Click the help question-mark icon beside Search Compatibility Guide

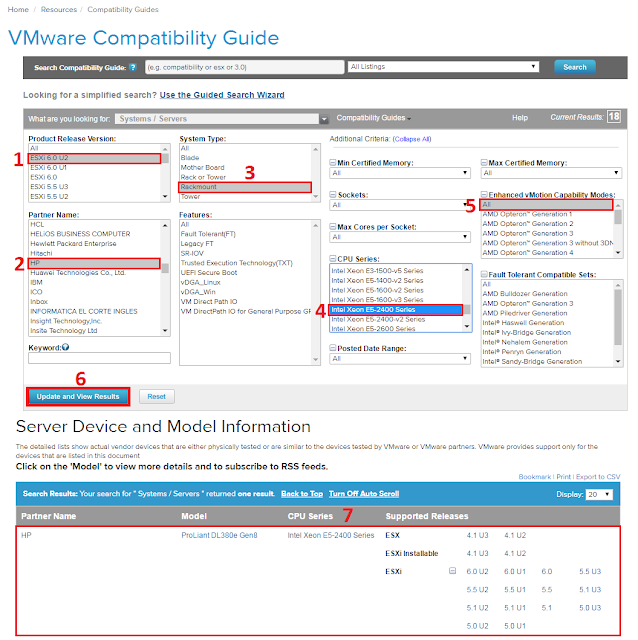133,67
